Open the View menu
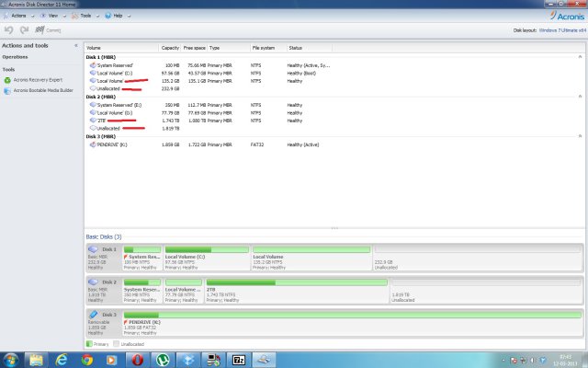The height and width of the screenshot is (368, 588). [x=49, y=16]
